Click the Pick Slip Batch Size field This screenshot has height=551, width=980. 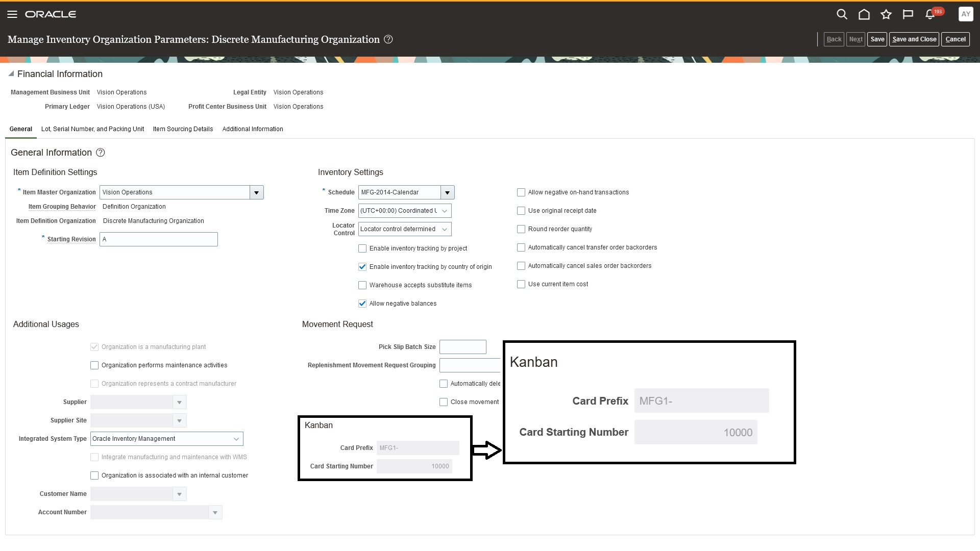point(462,346)
